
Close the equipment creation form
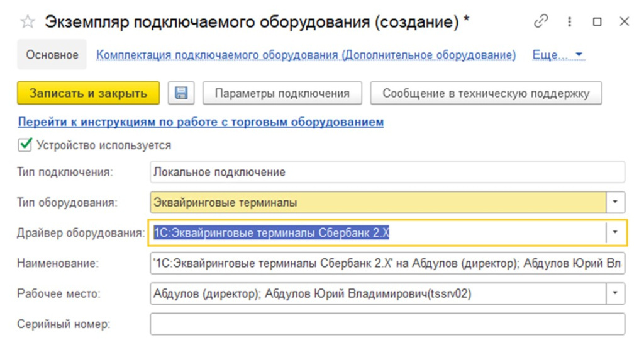pos(625,21)
